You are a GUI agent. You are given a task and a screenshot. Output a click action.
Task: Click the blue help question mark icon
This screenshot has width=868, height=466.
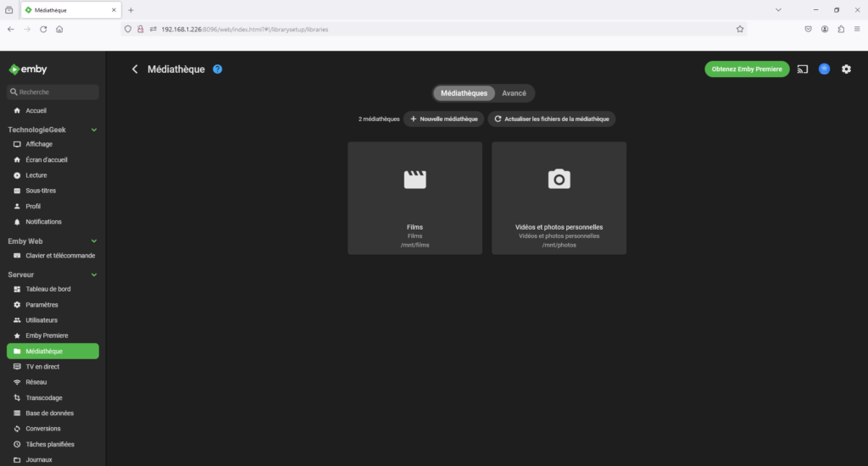[218, 69]
